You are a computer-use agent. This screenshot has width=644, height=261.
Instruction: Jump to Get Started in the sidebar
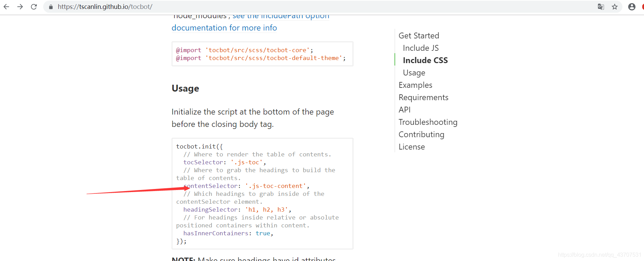pyautogui.click(x=419, y=36)
